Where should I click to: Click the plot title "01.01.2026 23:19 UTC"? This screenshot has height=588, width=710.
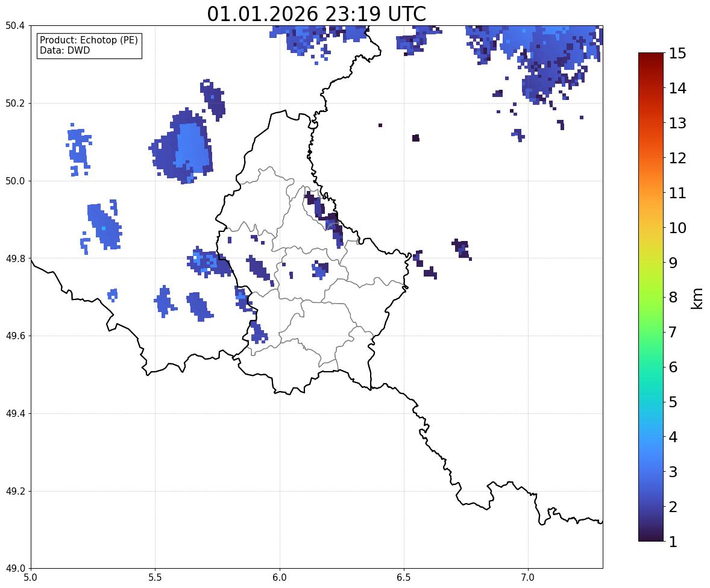coord(316,14)
